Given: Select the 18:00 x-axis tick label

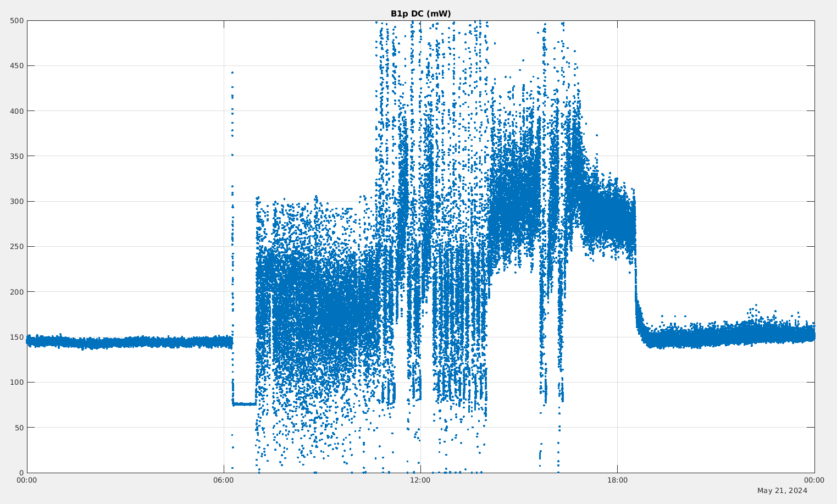Looking at the screenshot, I should coord(617,480).
